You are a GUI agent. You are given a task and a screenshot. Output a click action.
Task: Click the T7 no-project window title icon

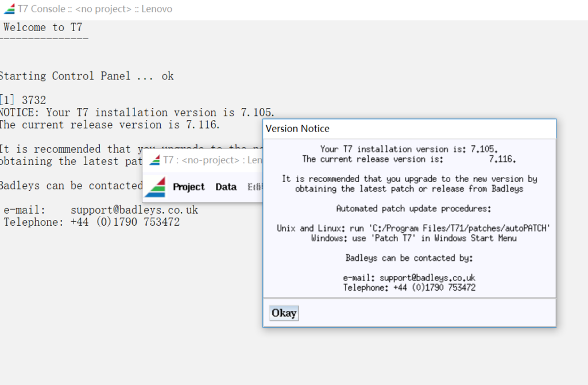(154, 160)
